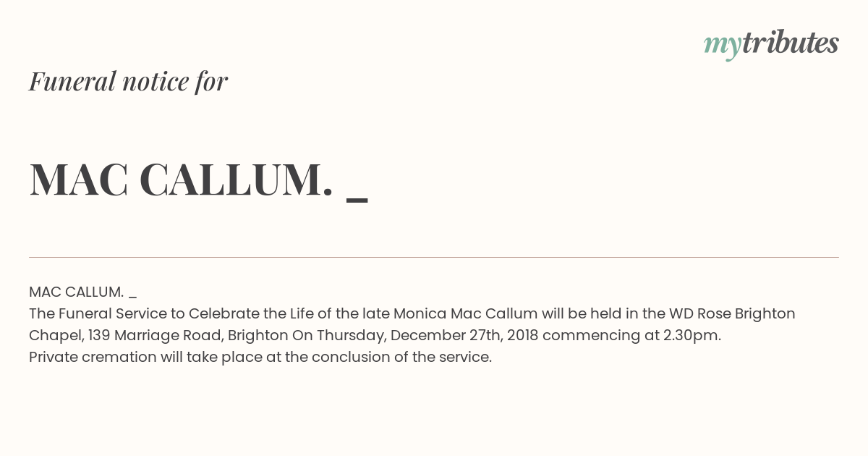Click 'commencing at 2.30pm' text
The image size is (868, 456).
pyautogui.click(x=631, y=335)
